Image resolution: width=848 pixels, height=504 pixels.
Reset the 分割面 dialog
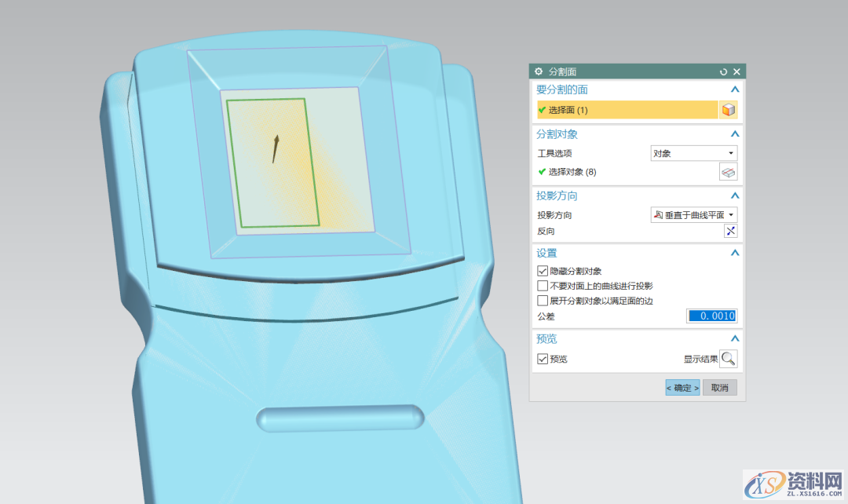click(723, 71)
